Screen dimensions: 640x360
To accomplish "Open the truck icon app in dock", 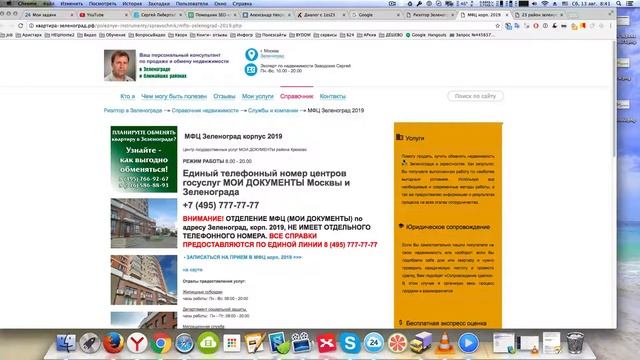I will pyautogui.click(x=421, y=342).
